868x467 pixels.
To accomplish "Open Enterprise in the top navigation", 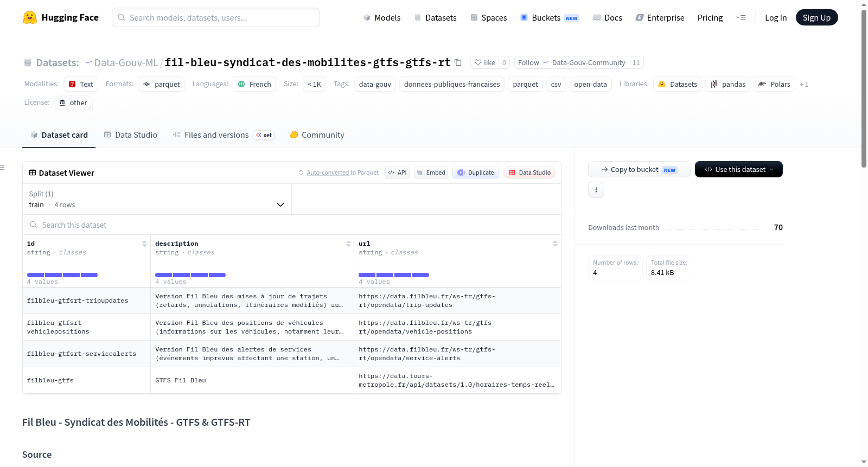I will tap(660, 17).
